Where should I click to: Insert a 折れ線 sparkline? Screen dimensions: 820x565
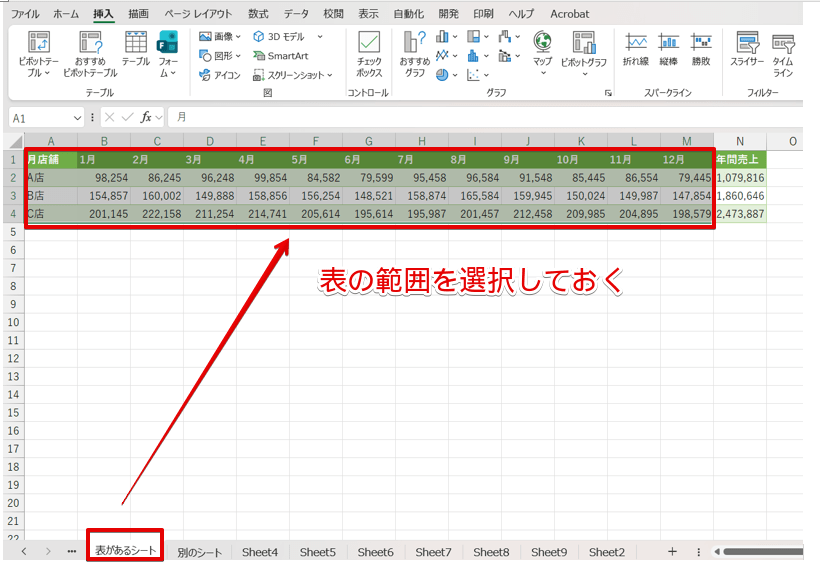click(x=636, y=49)
